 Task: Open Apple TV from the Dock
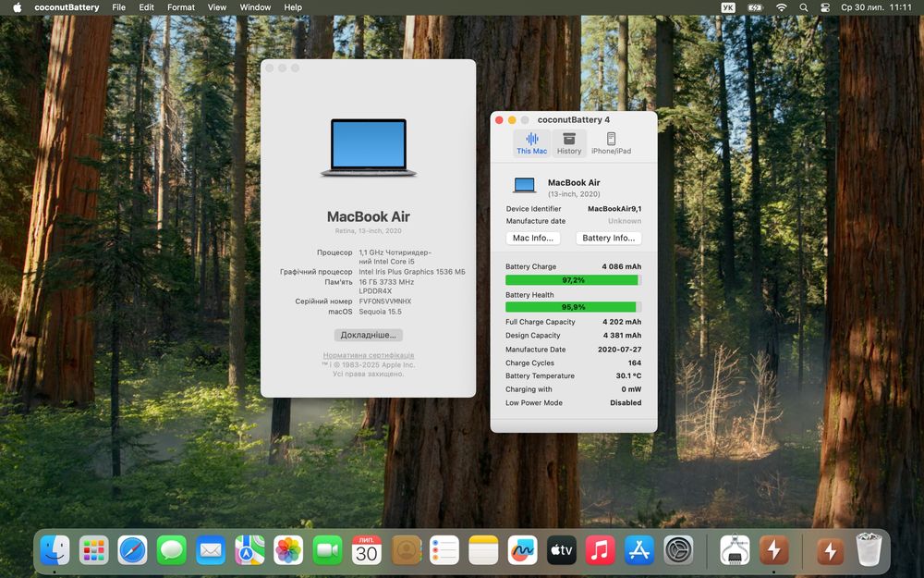pos(561,550)
